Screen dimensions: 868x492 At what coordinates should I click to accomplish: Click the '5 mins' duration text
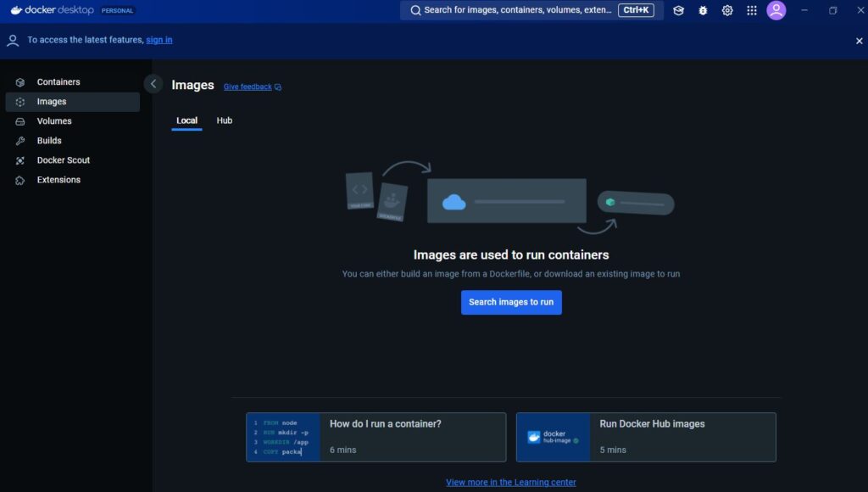(x=613, y=450)
